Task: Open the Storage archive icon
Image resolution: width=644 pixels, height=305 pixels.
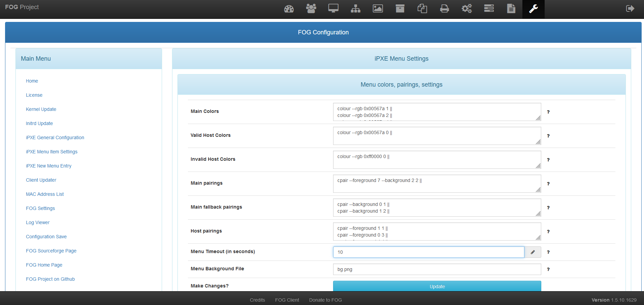Action: click(x=400, y=9)
